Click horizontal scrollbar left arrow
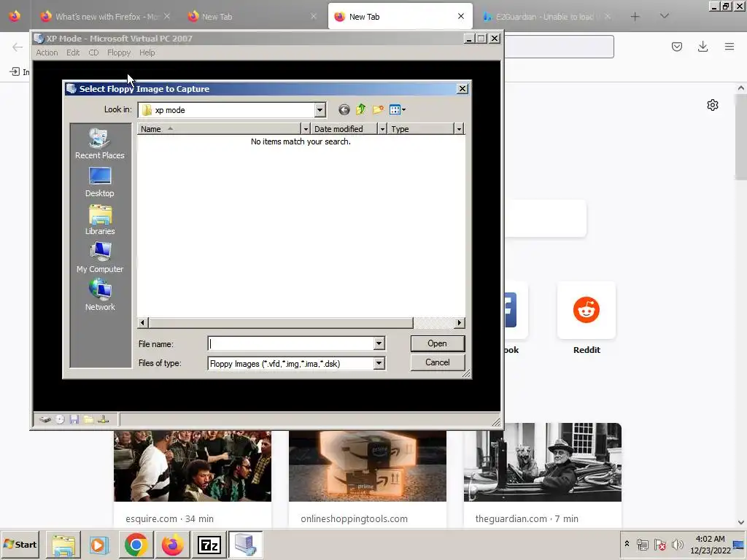The width and height of the screenshot is (747, 560). point(142,323)
